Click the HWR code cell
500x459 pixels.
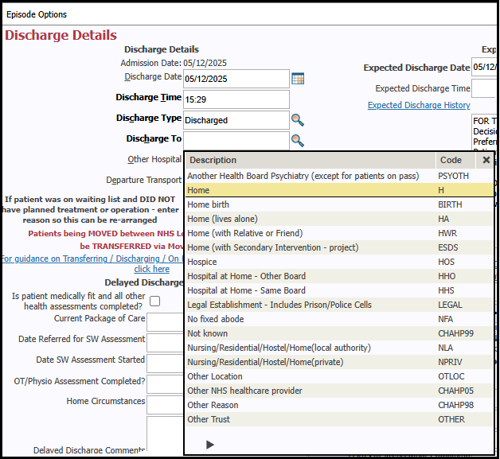[x=447, y=233]
